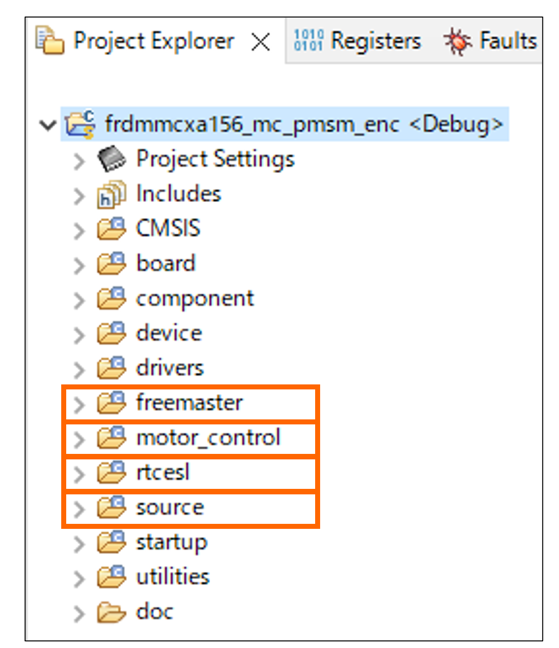This screenshot has height=648, width=559.
Task: Collapse the frdmmcxa156_mc_pmsm_enc project tree
Action: (48, 125)
